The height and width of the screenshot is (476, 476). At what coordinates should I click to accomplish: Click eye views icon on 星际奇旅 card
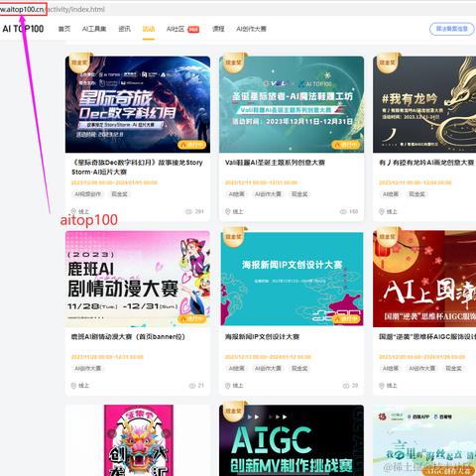click(189, 211)
